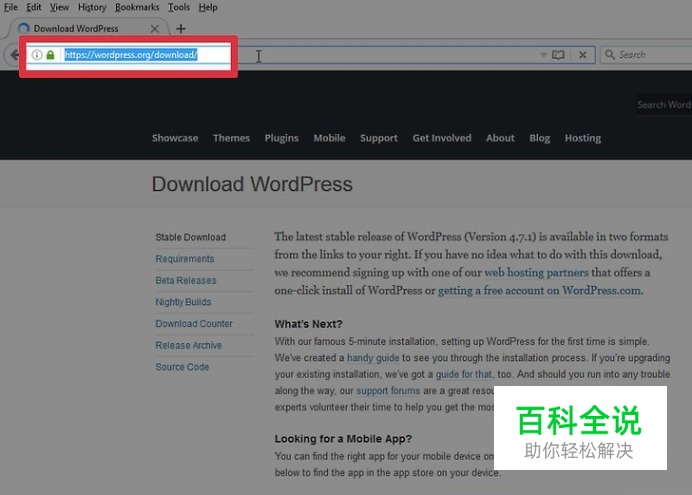Click the green padlock security icon
This screenshot has height=495, width=692.
click(x=50, y=55)
